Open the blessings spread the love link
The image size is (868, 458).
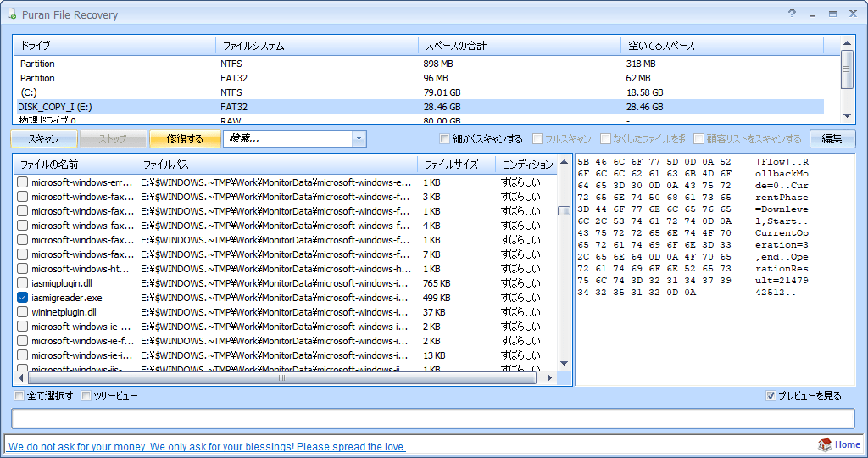click(x=207, y=447)
